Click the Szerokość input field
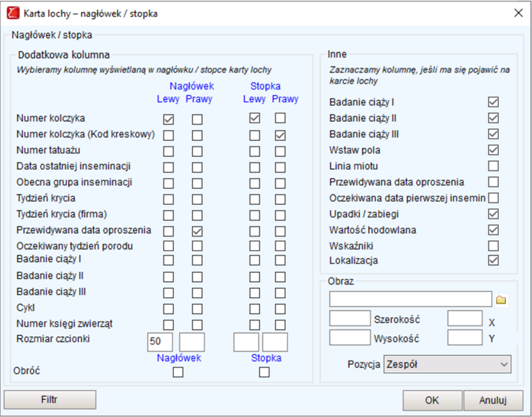532x417 pixels. [x=350, y=318]
